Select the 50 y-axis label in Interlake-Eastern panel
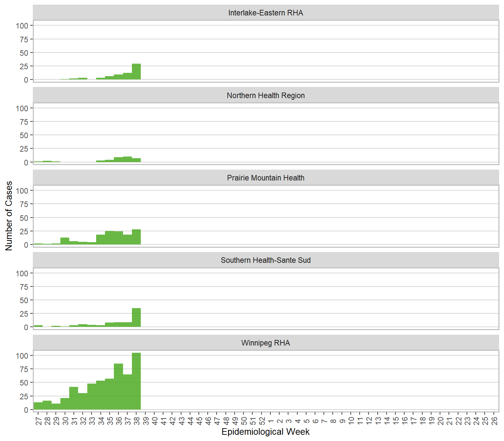504x441 pixels. [24, 53]
